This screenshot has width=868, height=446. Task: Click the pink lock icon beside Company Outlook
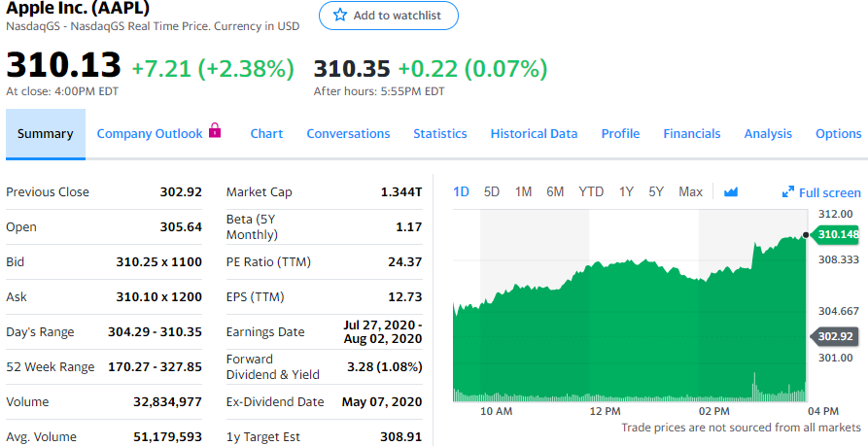(215, 131)
